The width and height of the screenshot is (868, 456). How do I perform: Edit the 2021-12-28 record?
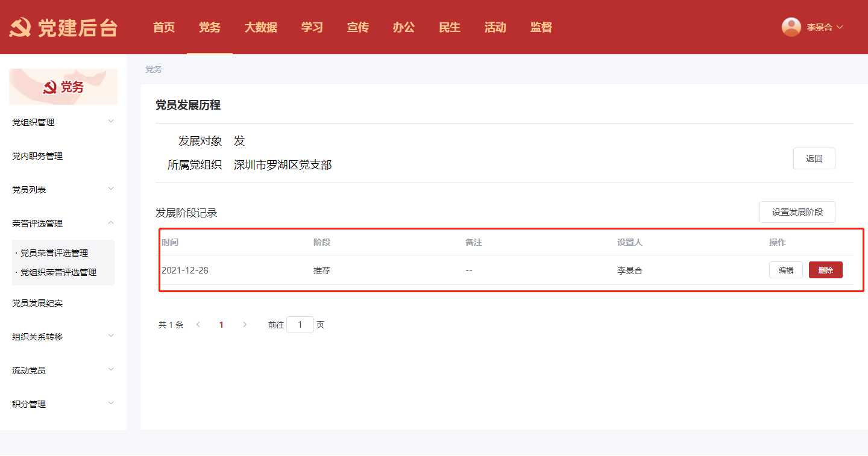pyautogui.click(x=785, y=270)
